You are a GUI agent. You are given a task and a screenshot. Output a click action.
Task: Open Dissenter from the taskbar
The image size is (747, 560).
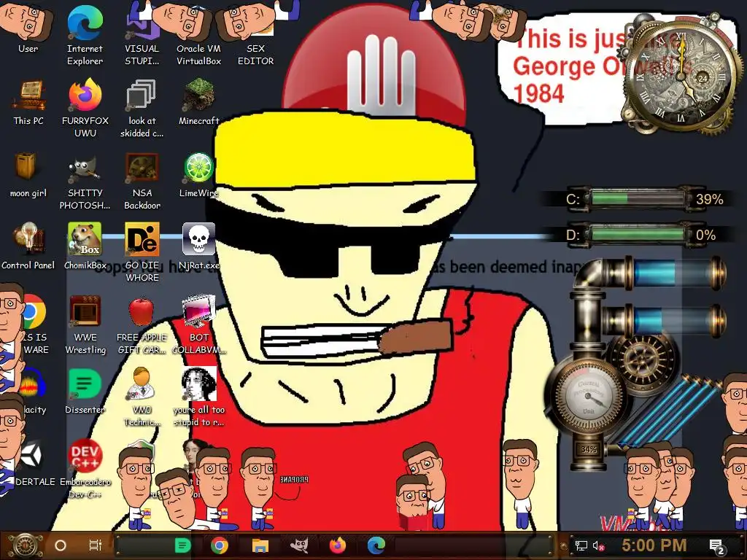coord(182,545)
